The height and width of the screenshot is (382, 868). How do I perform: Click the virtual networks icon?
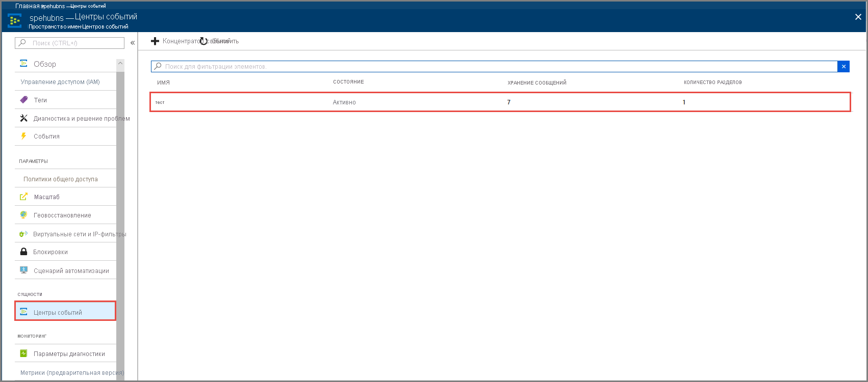(x=23, y=234)
